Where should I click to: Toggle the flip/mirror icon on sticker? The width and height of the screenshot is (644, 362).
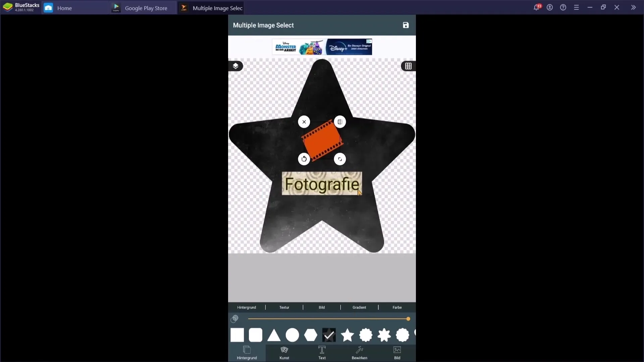click(x=340, y=122)
